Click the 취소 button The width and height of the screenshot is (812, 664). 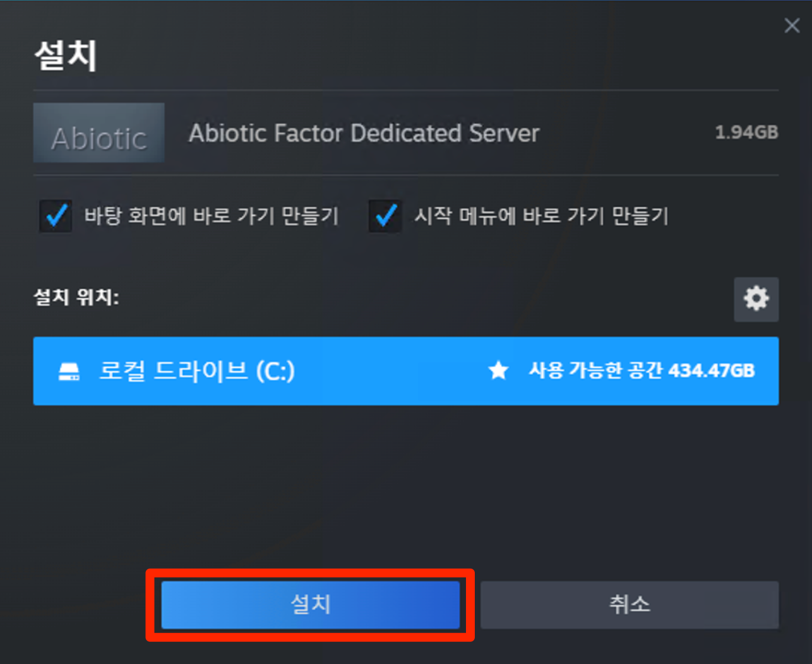[x=630, y=605]
